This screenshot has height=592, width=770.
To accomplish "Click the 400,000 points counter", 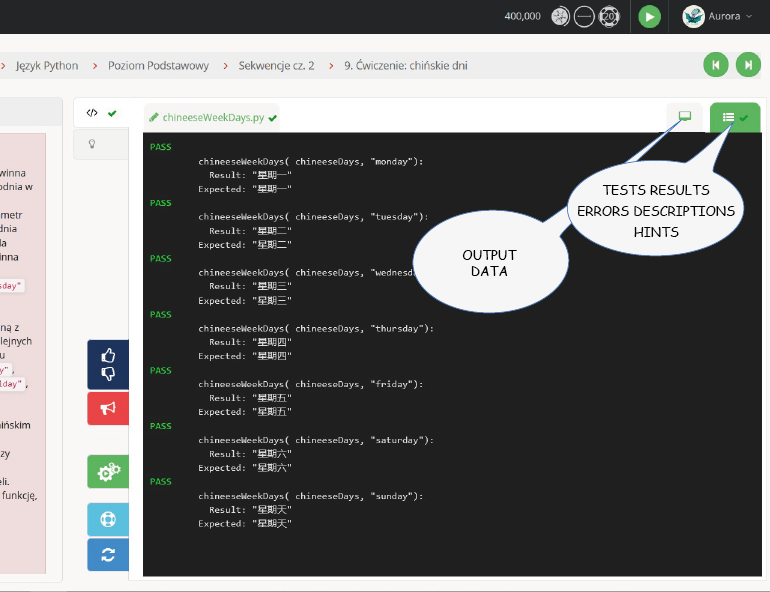I will (x=522, y=16).
